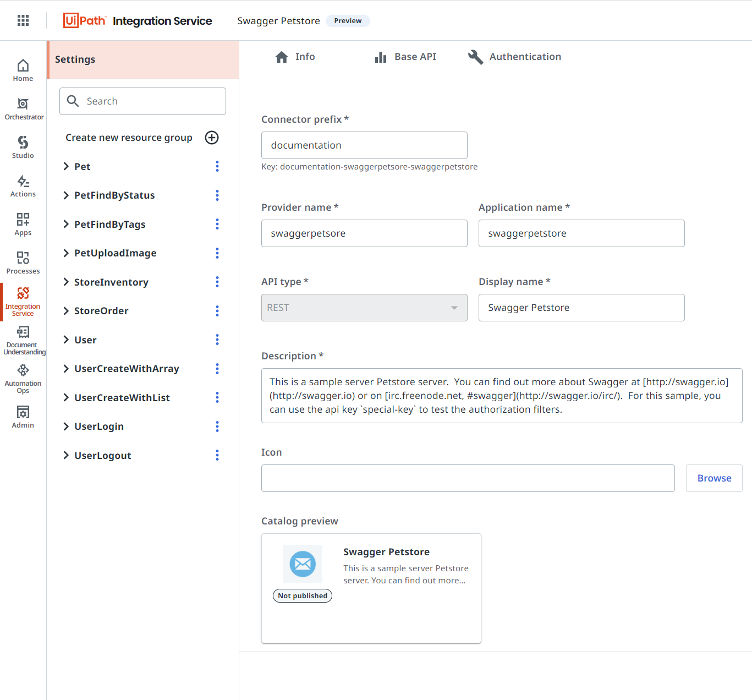Image resolution: width=752 pixels, height=700 pixels.
Task: Click the Key documentation-swaggerpetsore text
Action: 370,167
